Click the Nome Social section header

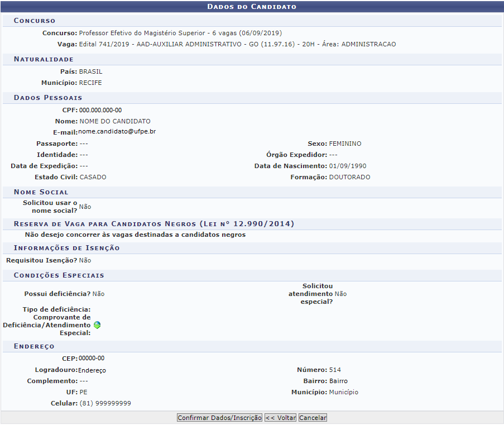[x=41, y=192]
